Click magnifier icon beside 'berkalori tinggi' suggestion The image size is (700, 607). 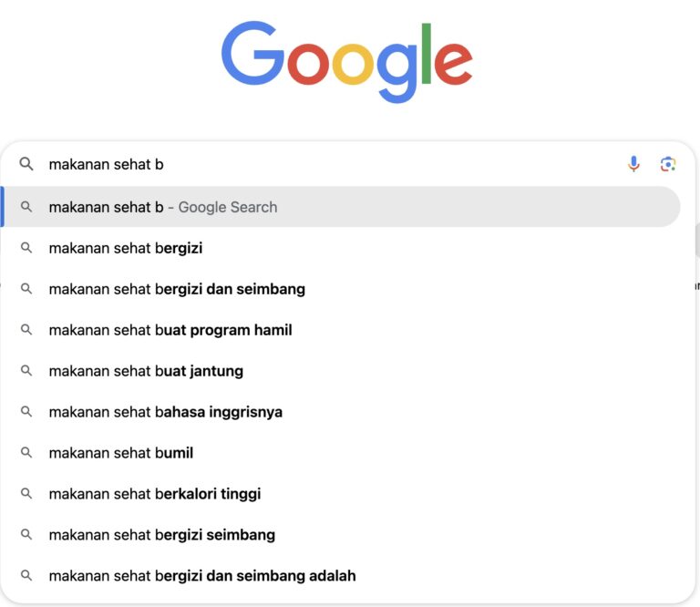[26, 494]
